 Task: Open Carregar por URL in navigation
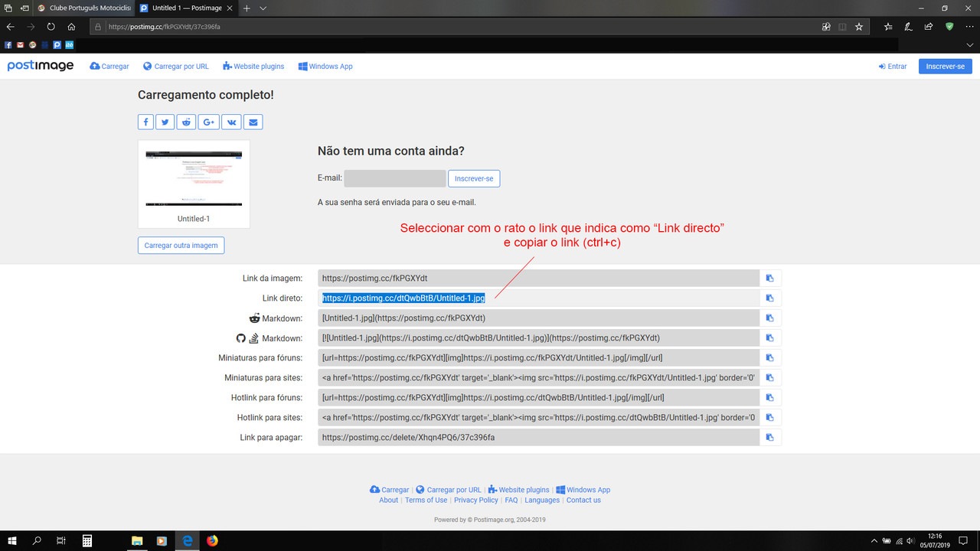[x=175, y=67]
